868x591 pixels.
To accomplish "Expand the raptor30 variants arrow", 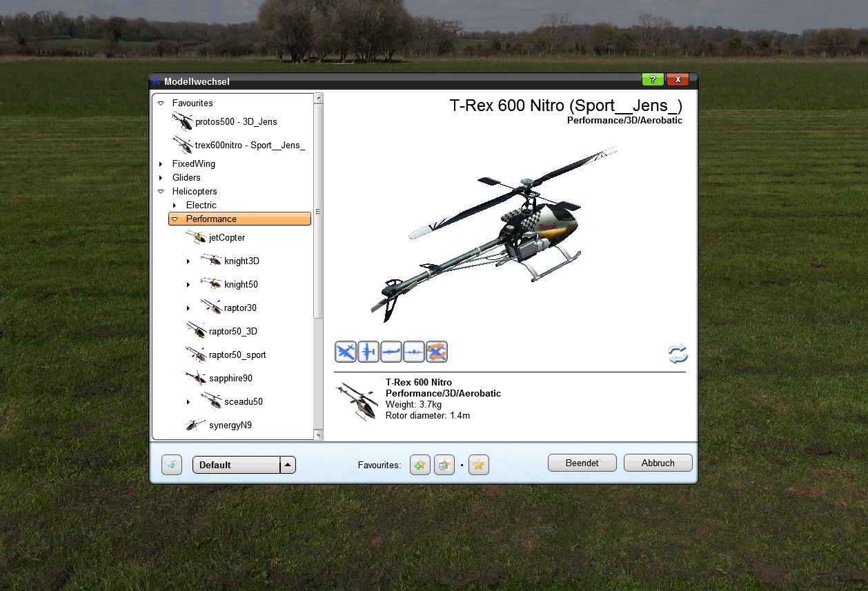I will [x=188, y=308].
